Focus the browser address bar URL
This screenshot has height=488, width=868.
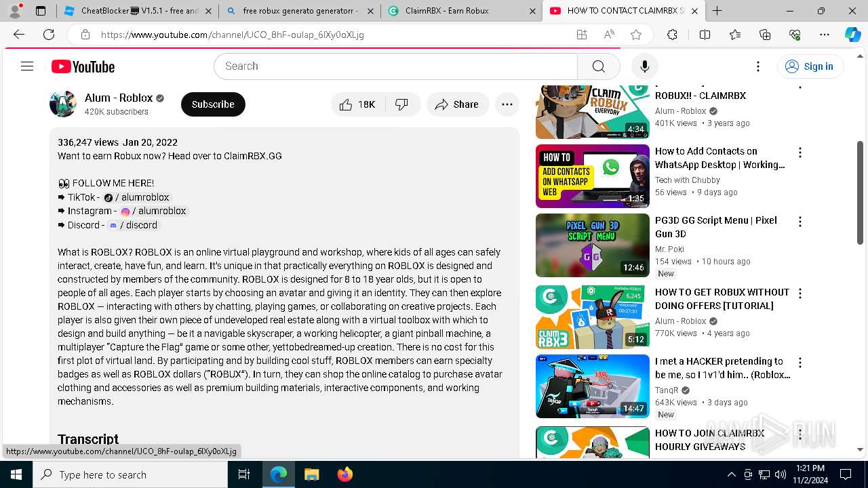233,35
